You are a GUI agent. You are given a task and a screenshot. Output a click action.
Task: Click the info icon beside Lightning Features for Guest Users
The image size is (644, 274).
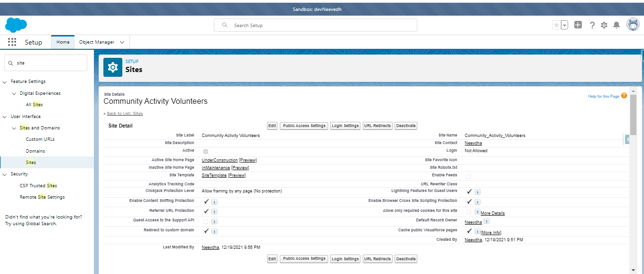click(478, 192)
